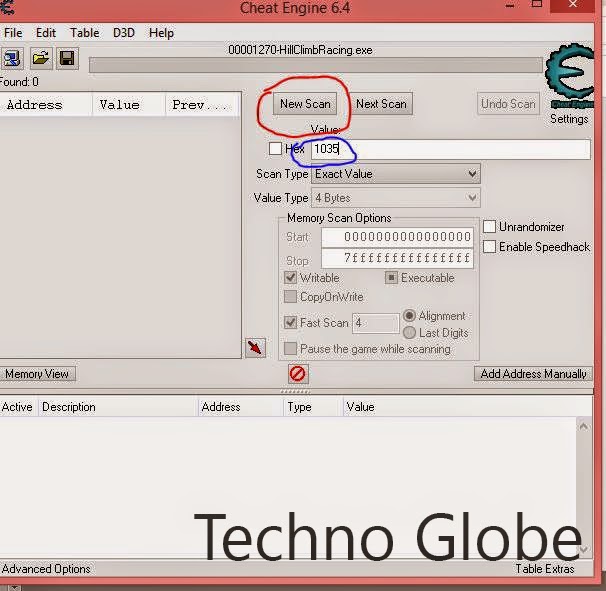Click the save floppy disk icon
Viewport: 606px width, 591px height.
coord(67,59)
